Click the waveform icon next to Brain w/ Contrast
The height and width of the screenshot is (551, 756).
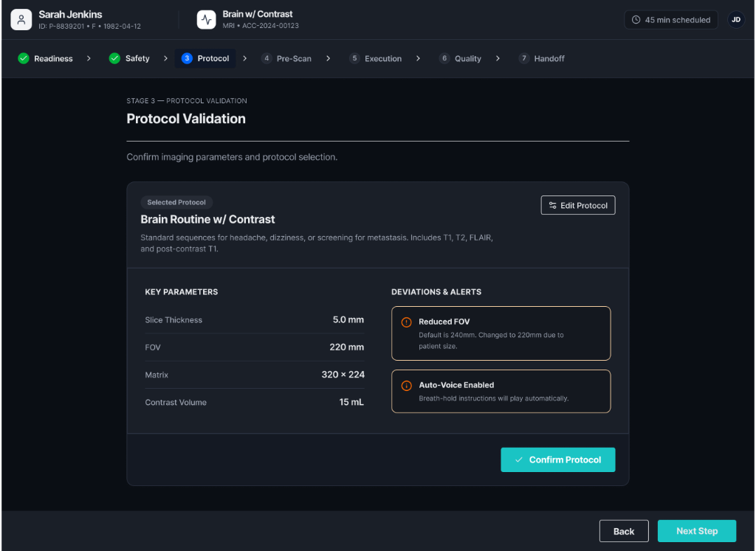pos(206,18)
